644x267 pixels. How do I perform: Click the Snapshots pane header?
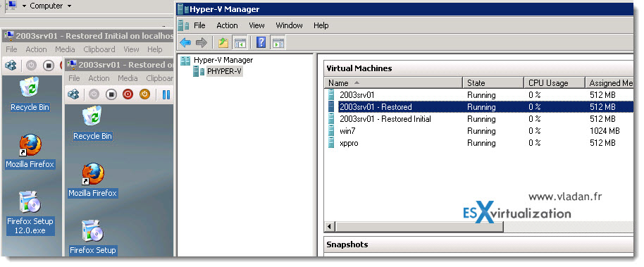479,245
